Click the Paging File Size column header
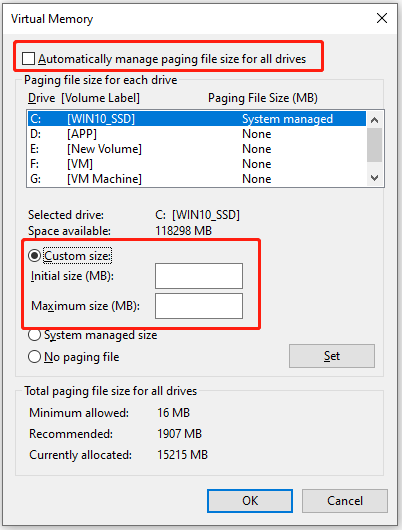The height and width of the screenshot is (530, 402). (263, 98)
